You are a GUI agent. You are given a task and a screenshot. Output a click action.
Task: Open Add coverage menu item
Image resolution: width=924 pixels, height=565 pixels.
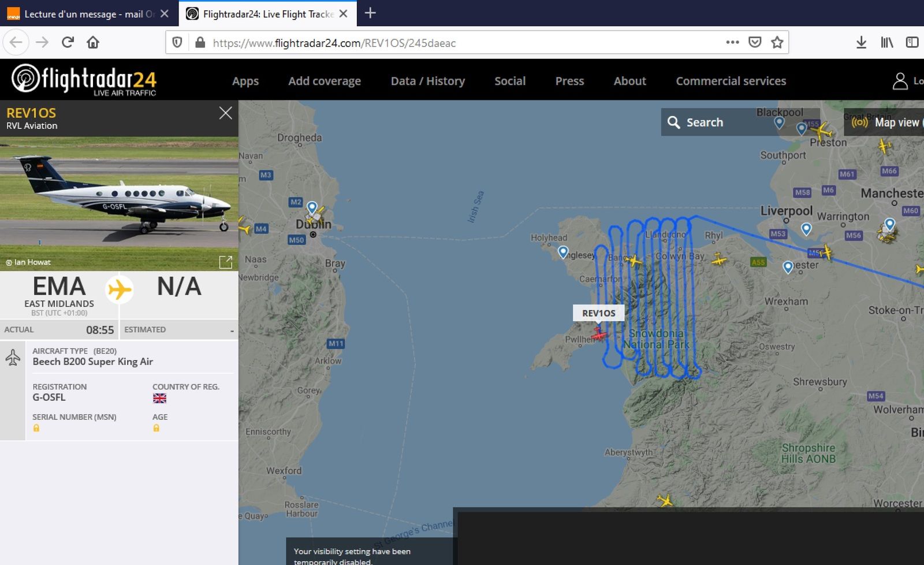pos(325,81)
